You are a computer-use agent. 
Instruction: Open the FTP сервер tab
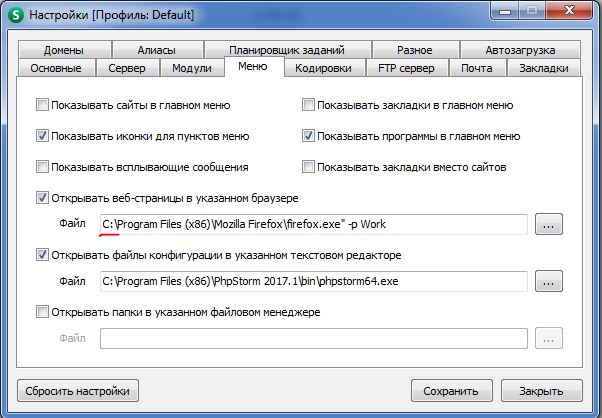(x=405, y=68)
